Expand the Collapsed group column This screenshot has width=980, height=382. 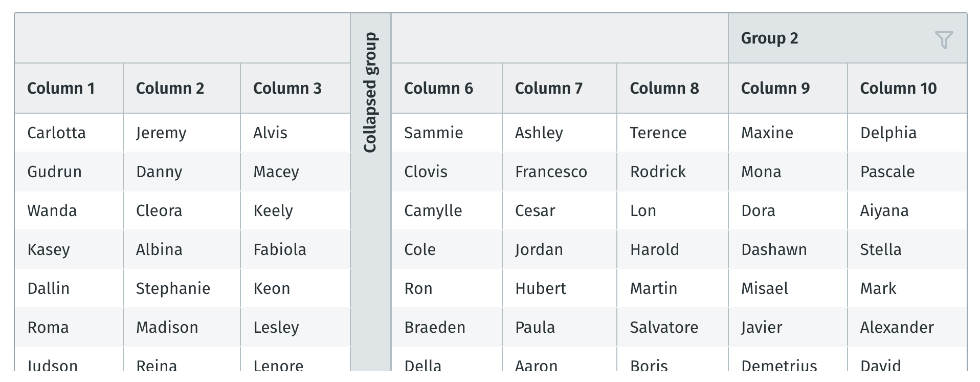370,92
